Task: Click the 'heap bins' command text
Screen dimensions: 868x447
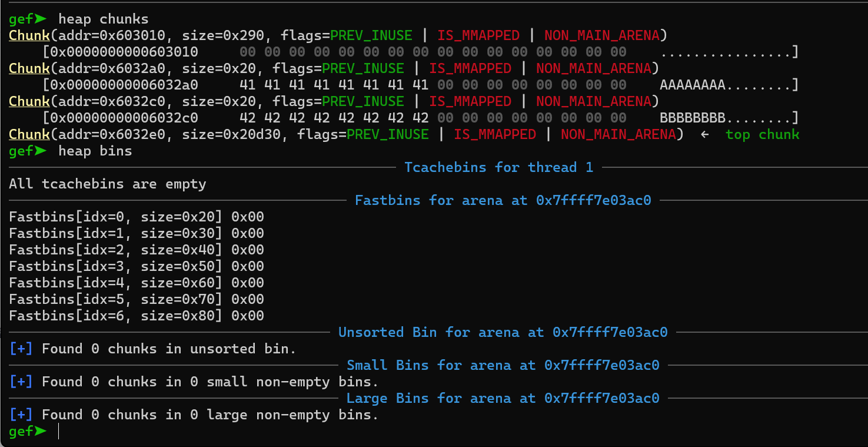Action: point(95,151)
